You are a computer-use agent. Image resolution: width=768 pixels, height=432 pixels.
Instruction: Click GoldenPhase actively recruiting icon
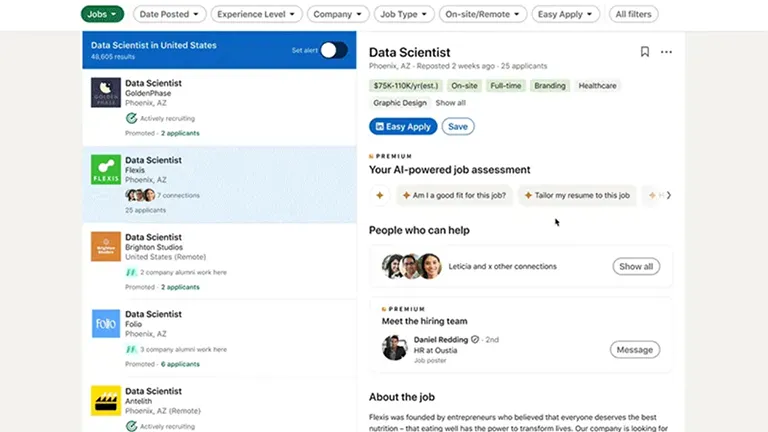click(131, 118)
